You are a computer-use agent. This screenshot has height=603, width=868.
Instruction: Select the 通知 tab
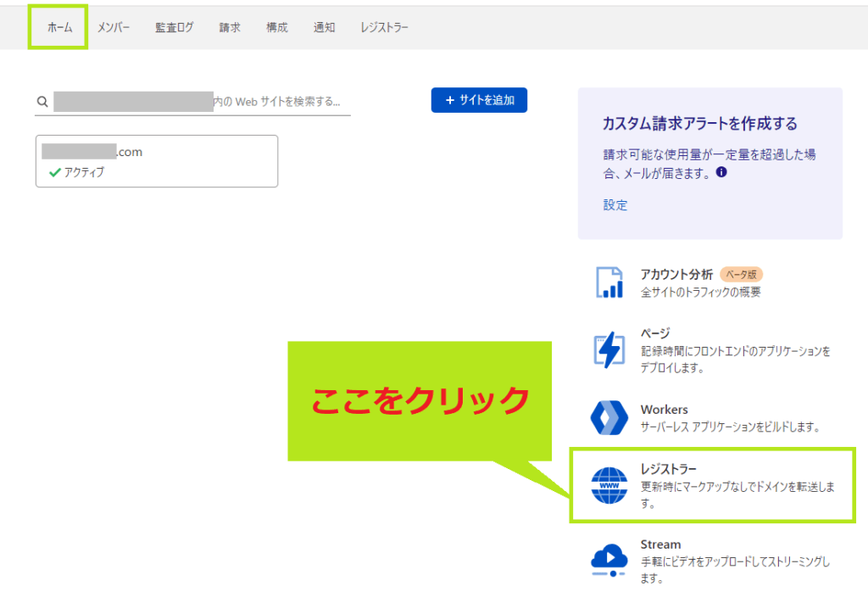coord(324,27)
